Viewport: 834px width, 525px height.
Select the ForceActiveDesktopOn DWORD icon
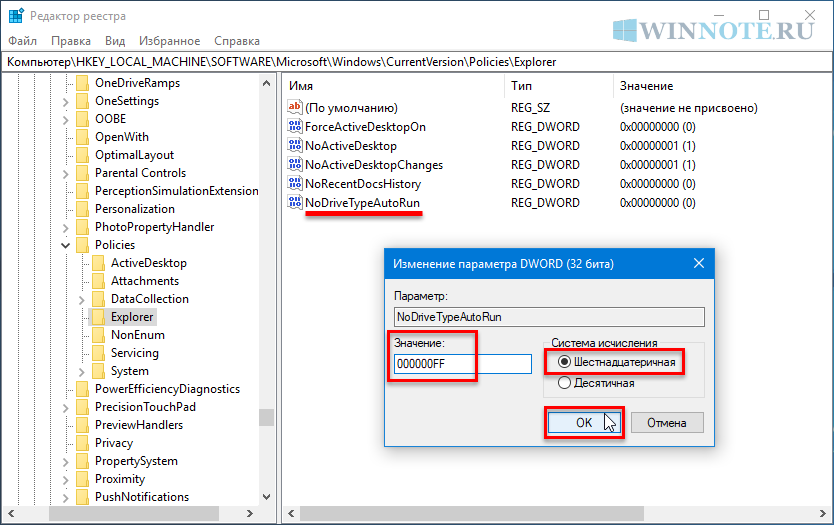295,127
